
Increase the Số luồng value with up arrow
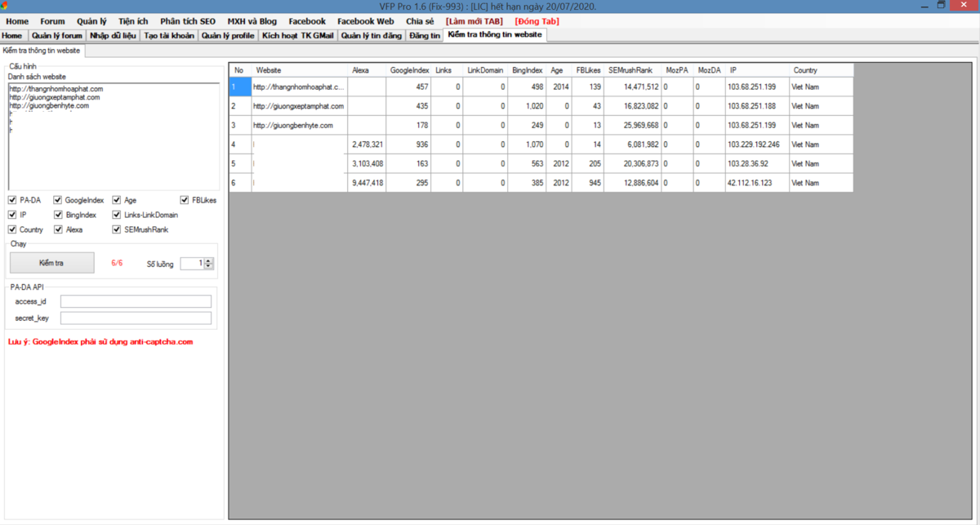pos(209,260)
